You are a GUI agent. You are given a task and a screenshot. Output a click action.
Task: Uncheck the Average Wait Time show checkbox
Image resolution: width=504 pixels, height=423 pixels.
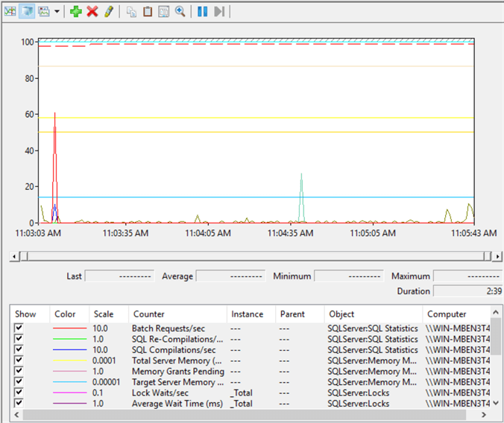click(19, 403)
